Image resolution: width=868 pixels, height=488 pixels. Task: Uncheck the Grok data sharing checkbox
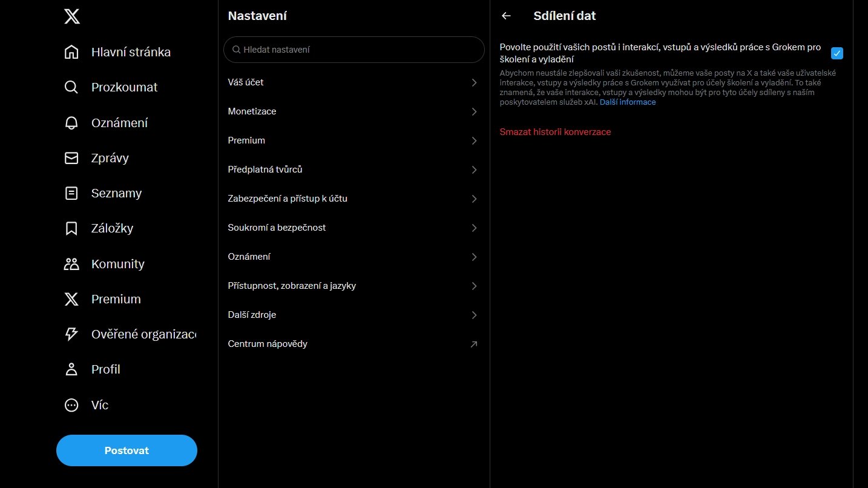837,53
